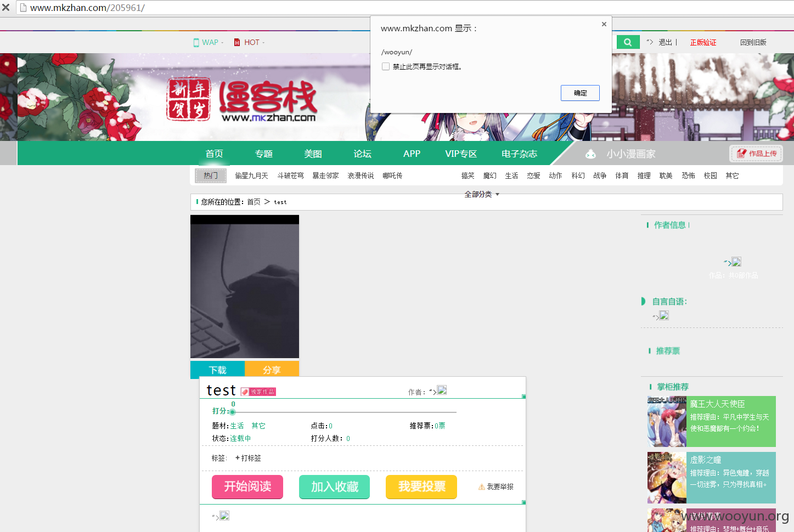Select the 热门 category button
Image resolution: width=794 pixels, height=532 pixels.
coord(211,176)
